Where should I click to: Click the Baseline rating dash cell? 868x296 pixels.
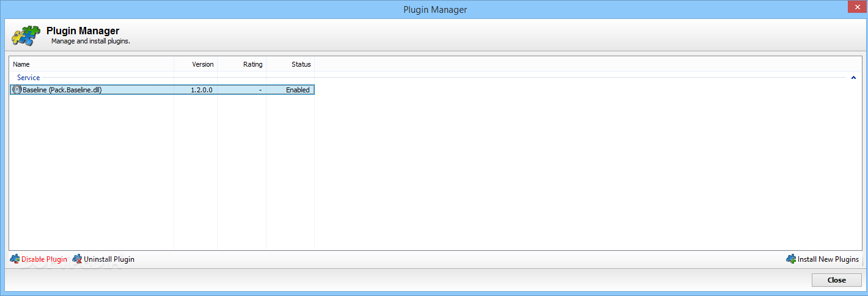point(260,90)
